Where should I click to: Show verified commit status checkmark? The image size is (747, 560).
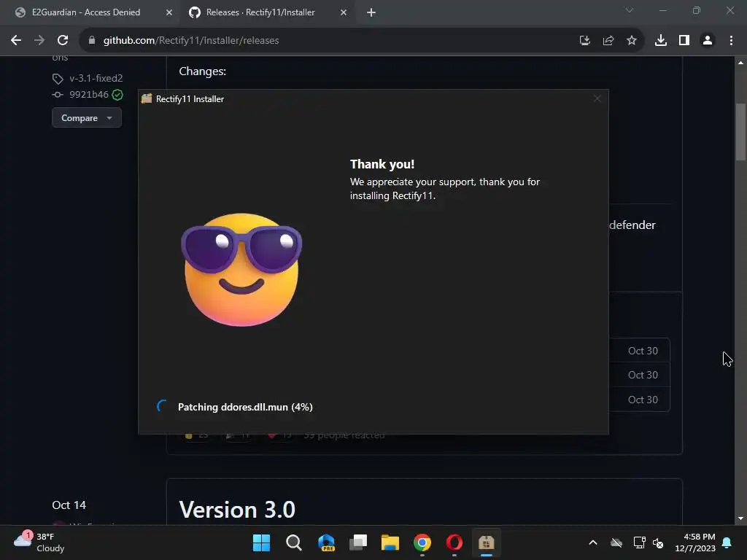pyautogui.click(x=117, y=95)
